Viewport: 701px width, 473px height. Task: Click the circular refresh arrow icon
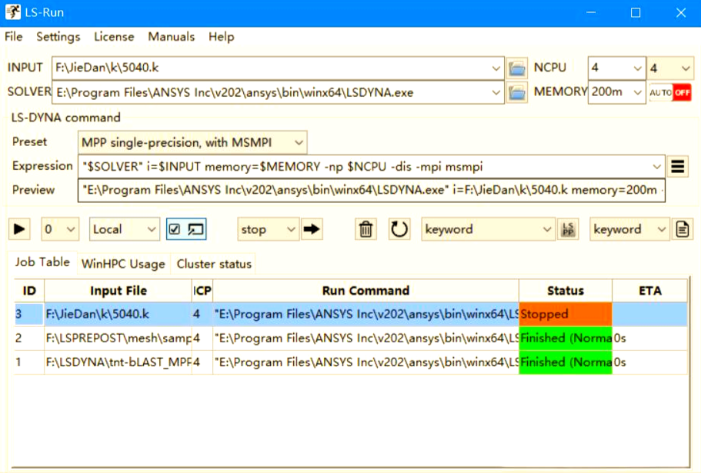pyautogui.click(x=399, y=229)
